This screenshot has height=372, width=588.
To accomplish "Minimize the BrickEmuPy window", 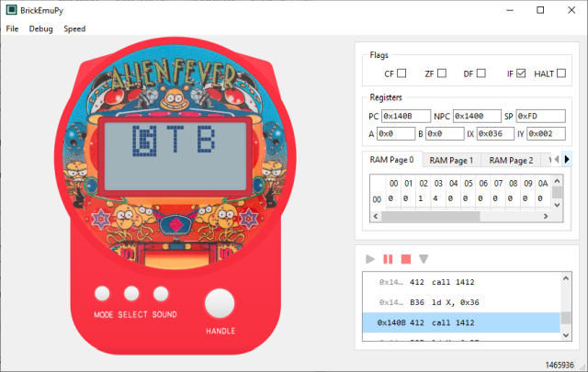I will 510,10.
